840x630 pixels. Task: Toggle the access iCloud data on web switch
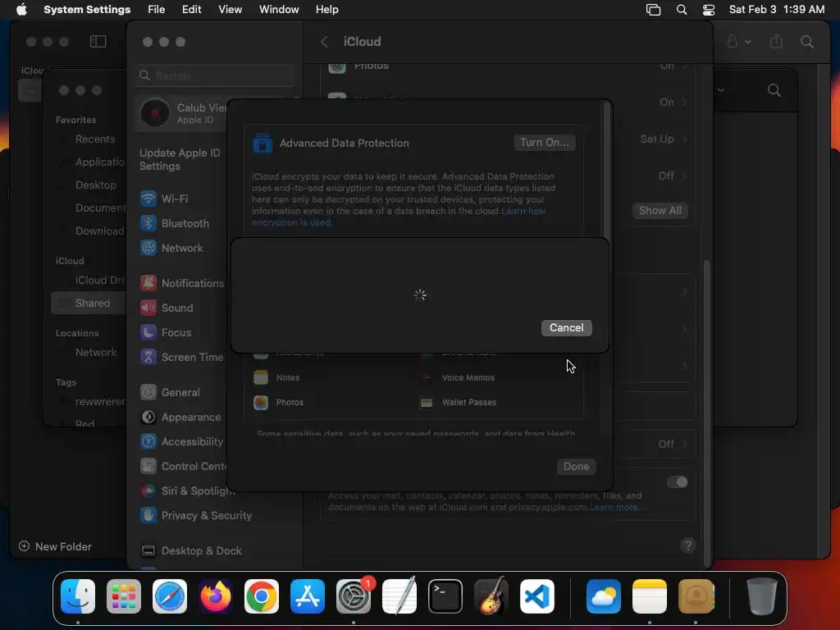pyautogui.click(x=677, y=482)
